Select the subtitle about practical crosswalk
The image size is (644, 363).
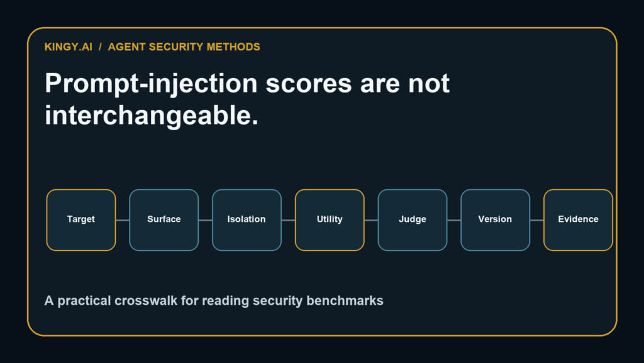[214, 301]
